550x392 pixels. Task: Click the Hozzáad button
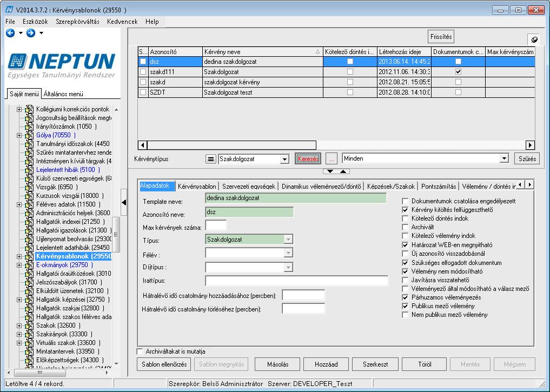click(326, 364)
